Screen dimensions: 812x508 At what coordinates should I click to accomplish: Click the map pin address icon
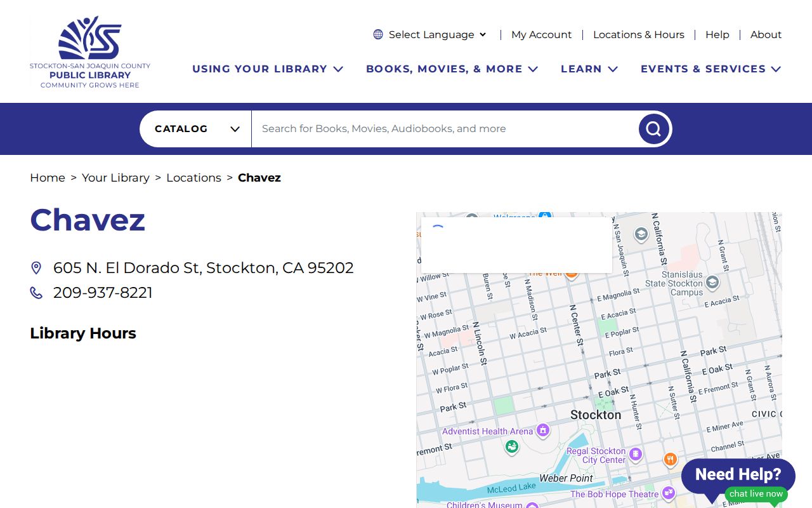tap(36, 268)
